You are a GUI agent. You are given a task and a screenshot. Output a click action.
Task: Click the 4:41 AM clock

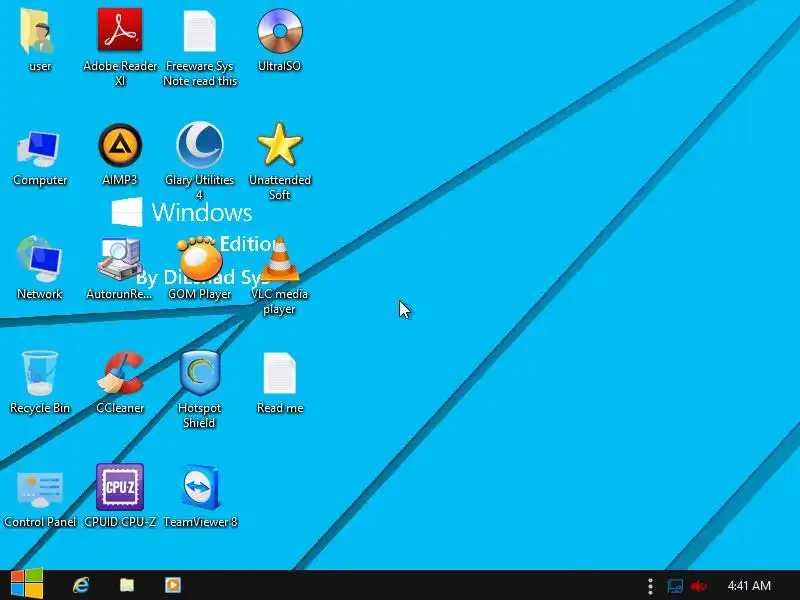(x=749, y=586)
